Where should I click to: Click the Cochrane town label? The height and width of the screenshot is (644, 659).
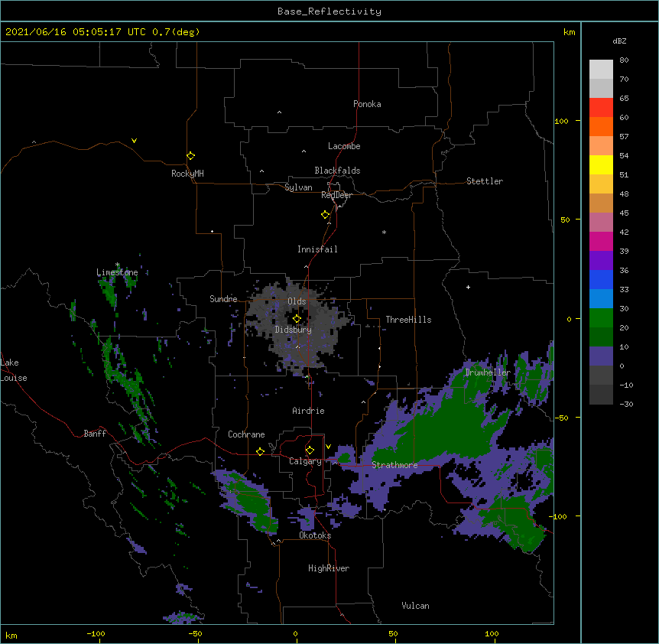point(246,434)
